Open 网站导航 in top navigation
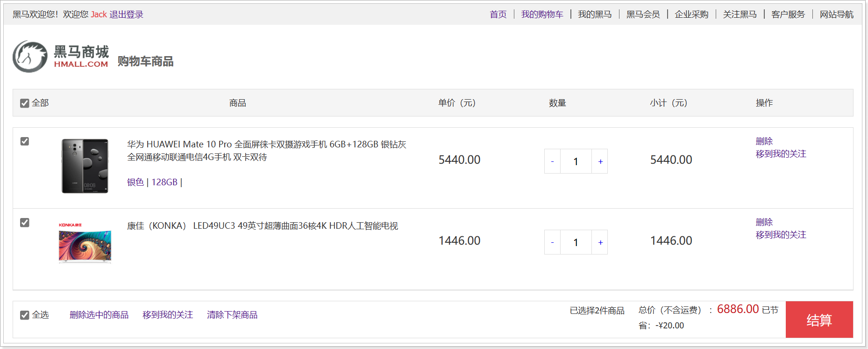The image size is (868, 349). tap(837, 15)
